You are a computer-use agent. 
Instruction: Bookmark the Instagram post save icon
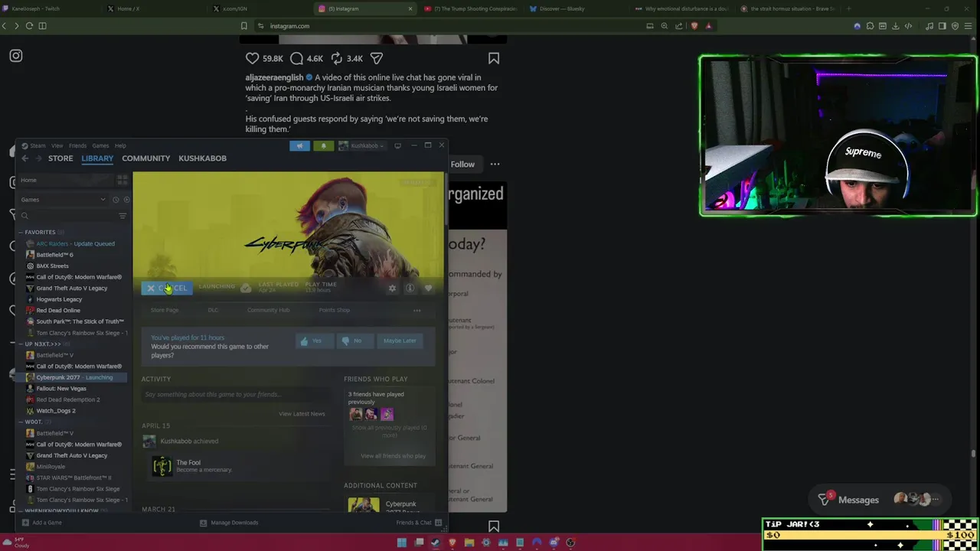click(494, 58)
